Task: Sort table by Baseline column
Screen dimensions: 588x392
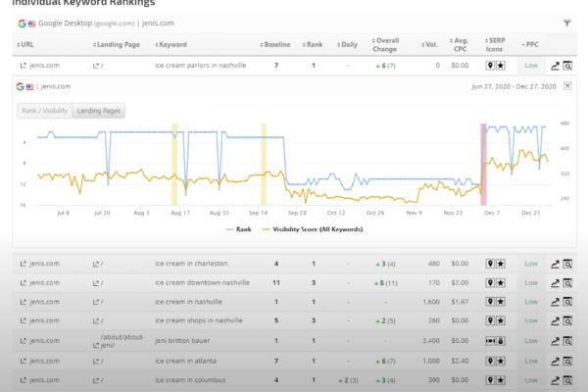Action: [x=275, y=45]
